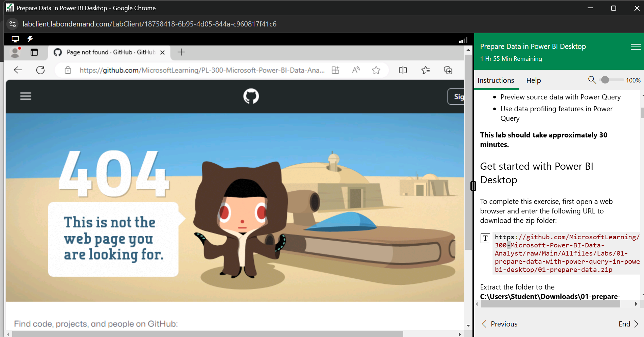Image resolution: width=644 pixels, height=337 pixels.
Task: Open Edge collections icon
Action: (x=448, y=70)
